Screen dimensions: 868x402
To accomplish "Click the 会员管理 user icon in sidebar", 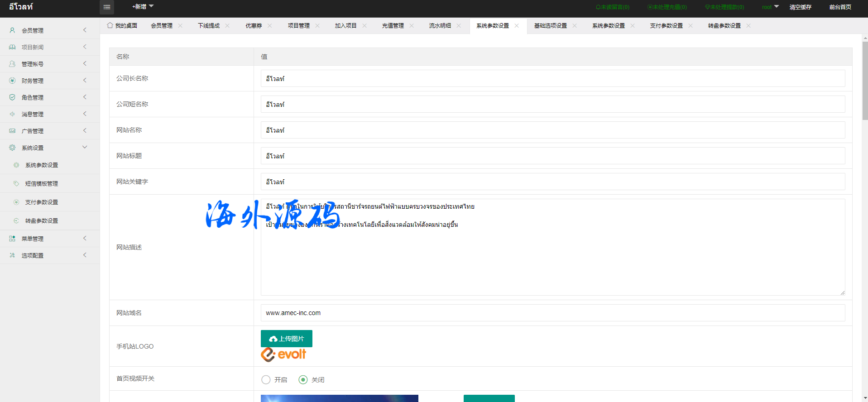I will [x=12, y=30].
